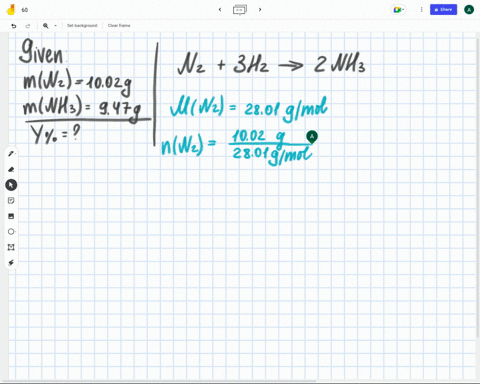Open the account avatar in the header
This screenshot has height=384, width=480.
(469, 10)
